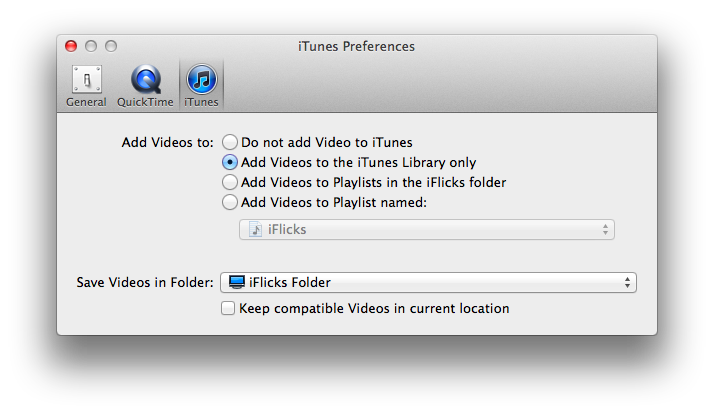Choose 'Add Videos to the iTunes Library only'
Screen dimensions: 714x414
pyautogui.click(x=230, y=162)
